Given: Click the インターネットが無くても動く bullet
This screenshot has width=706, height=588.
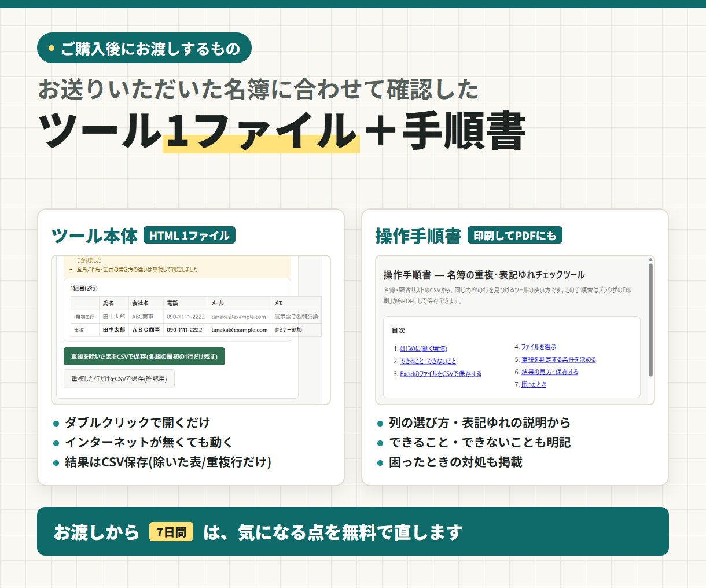Looking at the screenshot, I should pyautogui.click(x=149, y=443).
